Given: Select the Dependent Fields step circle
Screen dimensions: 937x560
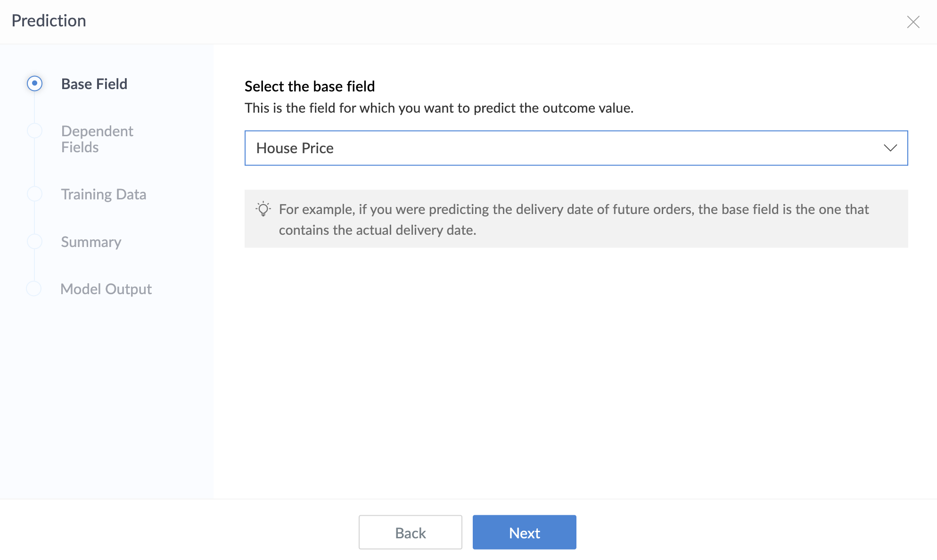Looking at the screenshot, I should point(34,131).
